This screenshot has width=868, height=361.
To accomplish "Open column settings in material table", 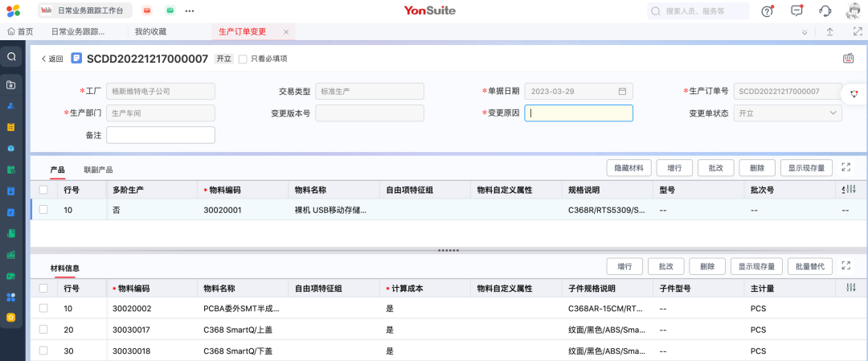I will pos(851,288).
